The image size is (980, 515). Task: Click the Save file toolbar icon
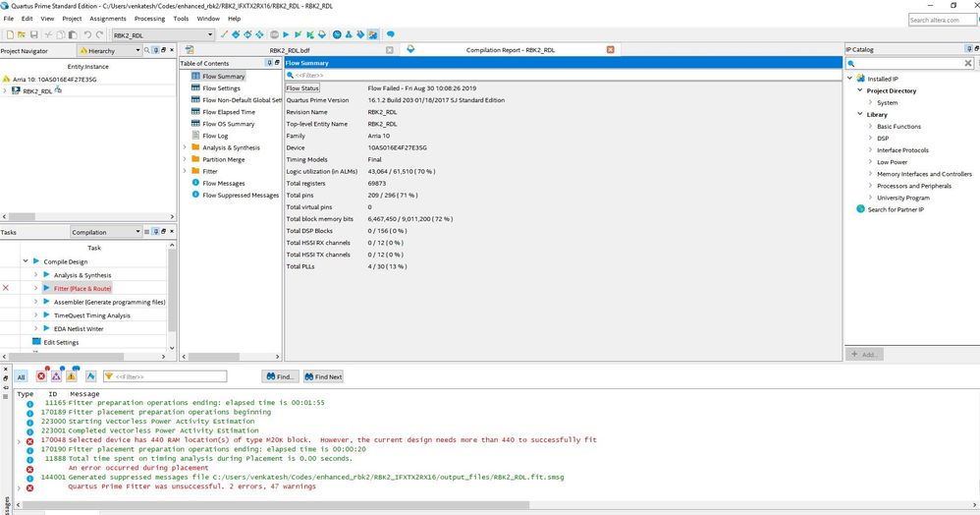click(36, 34)
